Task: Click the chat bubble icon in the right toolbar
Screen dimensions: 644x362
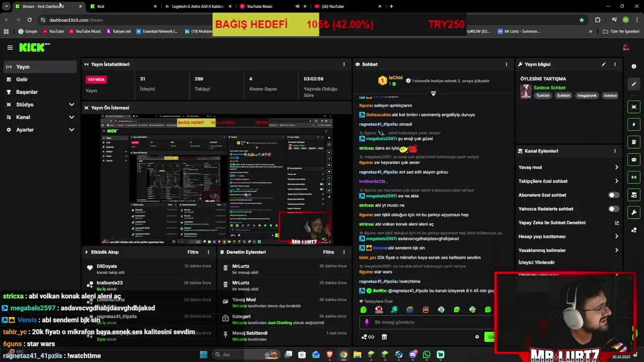Action: pos(634,159)
